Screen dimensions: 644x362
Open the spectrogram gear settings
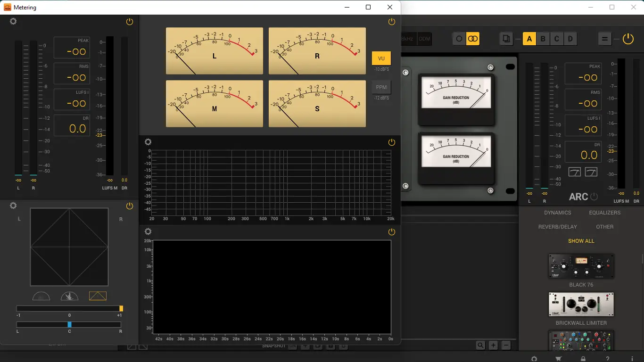pos(148,231)
